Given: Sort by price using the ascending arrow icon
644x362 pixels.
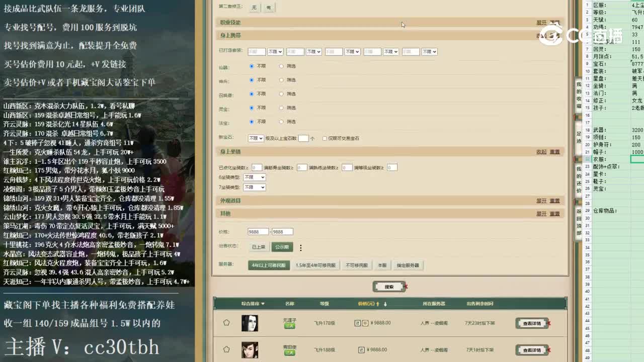Looking at the screenshot, I should (x=378, y=303).
